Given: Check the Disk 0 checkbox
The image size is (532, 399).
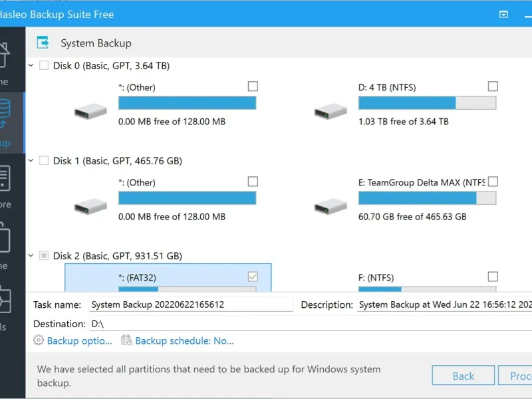Looking at the screenshot, I should coord(44,65).
